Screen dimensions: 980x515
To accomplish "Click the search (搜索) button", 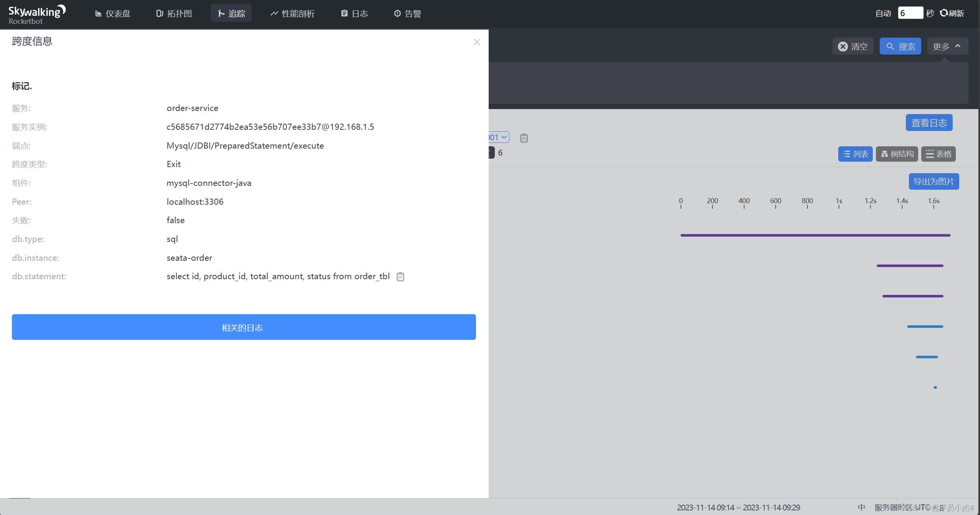I will click(x=900, y=46).
